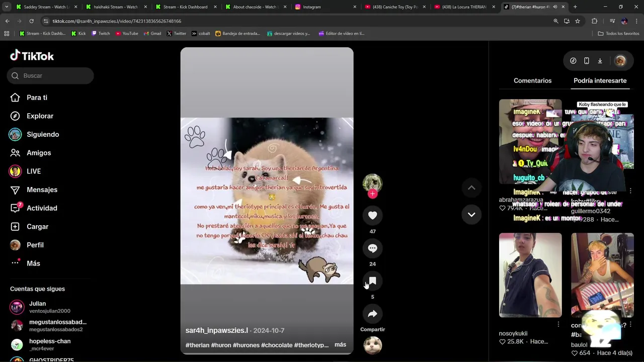Expand description with 'más' link
Viewport: 644px width, 362px height.
click(340, 345)
